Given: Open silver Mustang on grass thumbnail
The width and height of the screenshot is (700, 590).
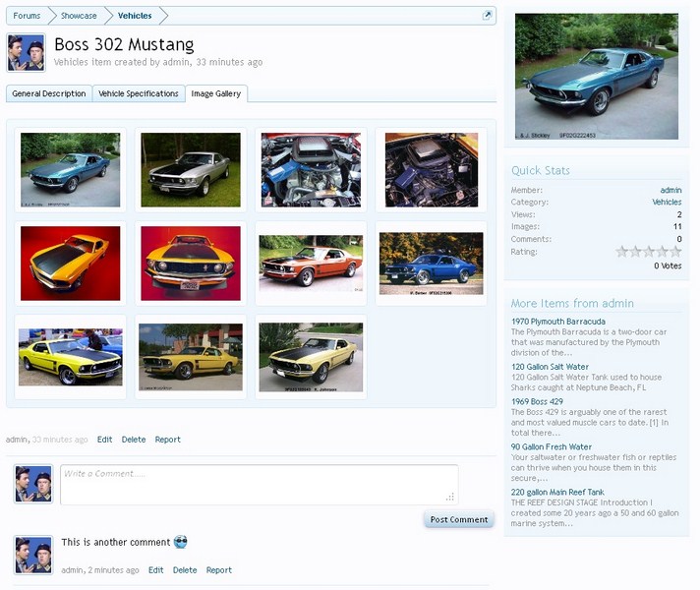Looking at the screenshot, I should 191,170.
